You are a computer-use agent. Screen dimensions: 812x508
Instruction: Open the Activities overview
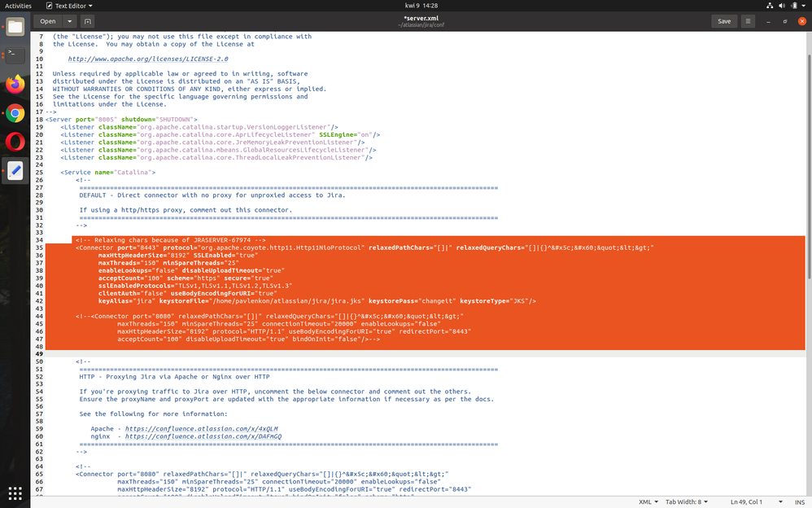[18, 4]
